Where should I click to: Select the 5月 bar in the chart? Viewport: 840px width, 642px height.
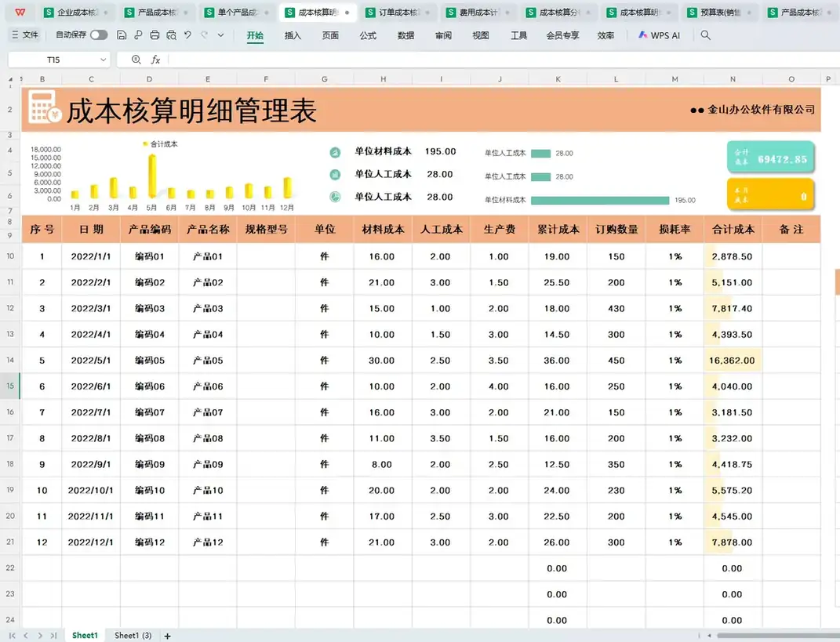(x=152, y=176)
